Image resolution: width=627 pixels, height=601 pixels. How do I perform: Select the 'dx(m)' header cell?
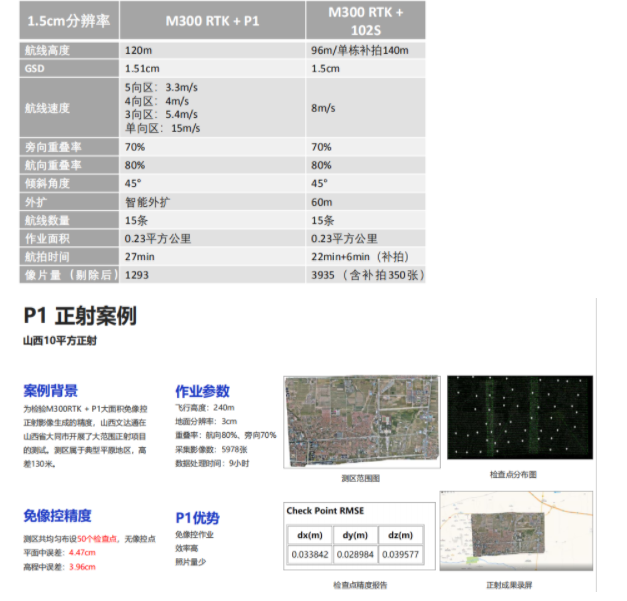pos(310,535)
